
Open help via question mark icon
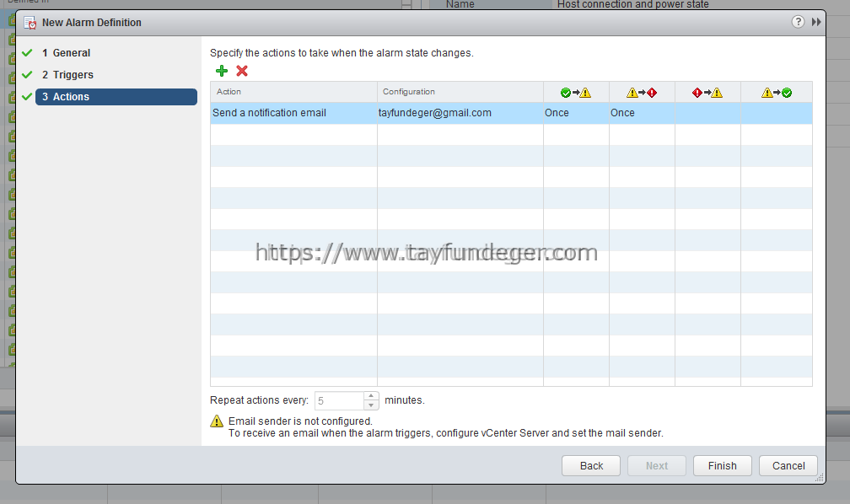pos(798,22)
